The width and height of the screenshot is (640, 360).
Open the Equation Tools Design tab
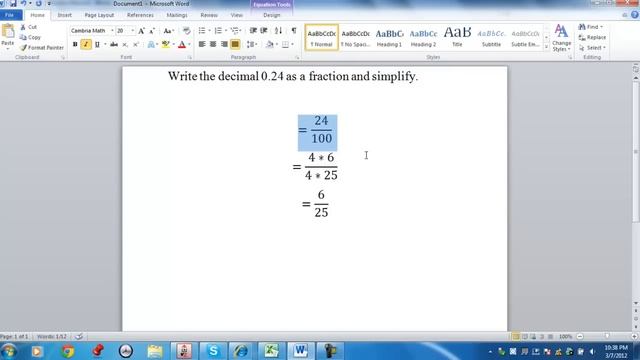(271, 15)
